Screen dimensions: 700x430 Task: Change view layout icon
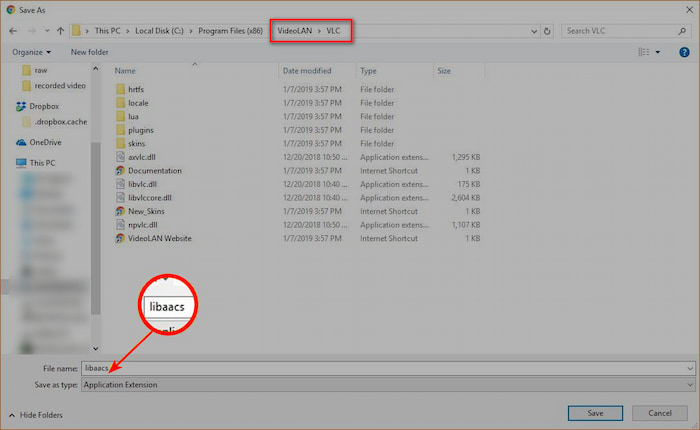pos(644,52)
